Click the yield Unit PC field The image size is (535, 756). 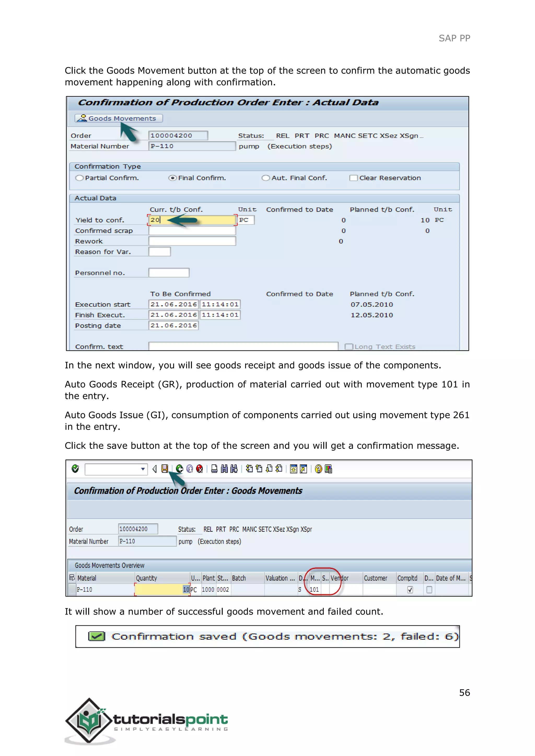click(x=246, y=220)
